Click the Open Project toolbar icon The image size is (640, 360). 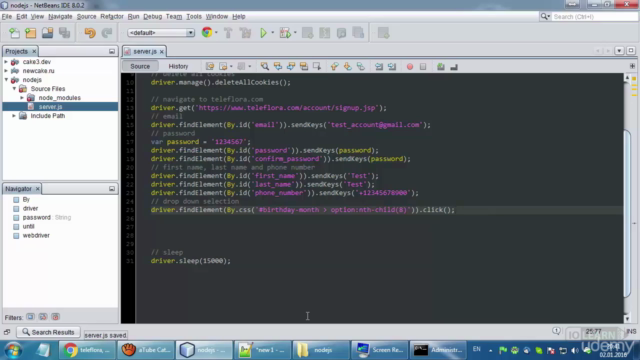[x=47, y=33]
